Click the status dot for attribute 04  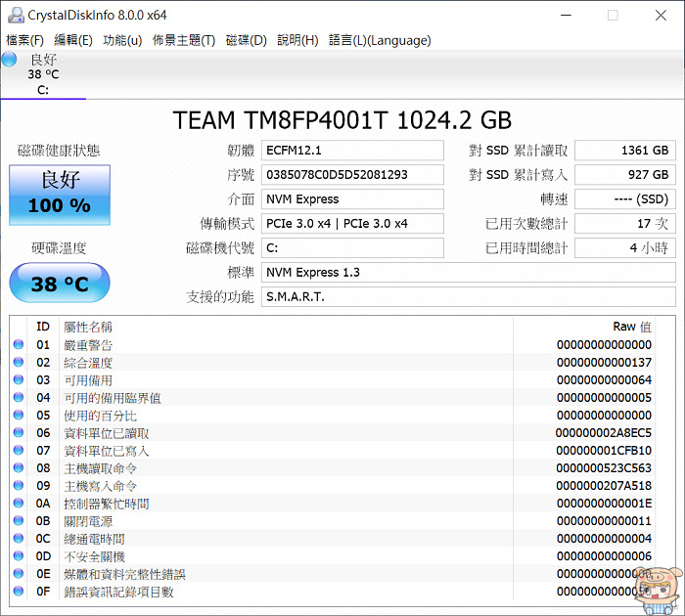[x=19, y=397]
